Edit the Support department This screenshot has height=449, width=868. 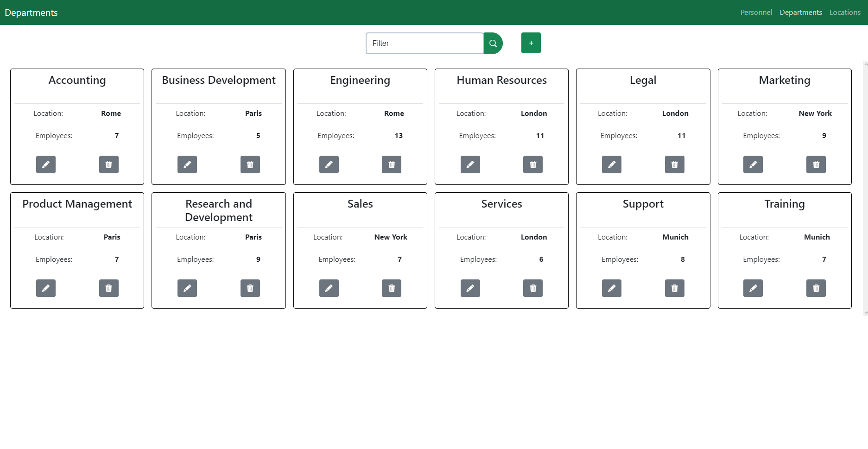click(x=611, y=288)
